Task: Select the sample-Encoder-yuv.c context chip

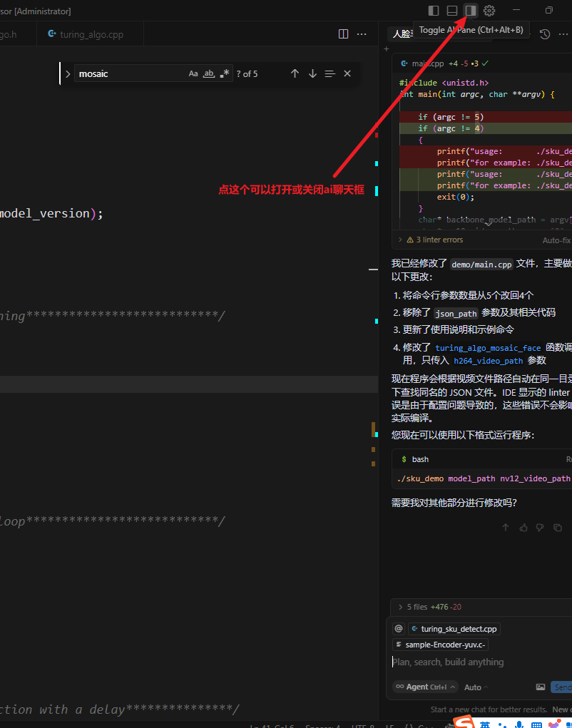Action: pyautogui.click(x=440, y=645)
